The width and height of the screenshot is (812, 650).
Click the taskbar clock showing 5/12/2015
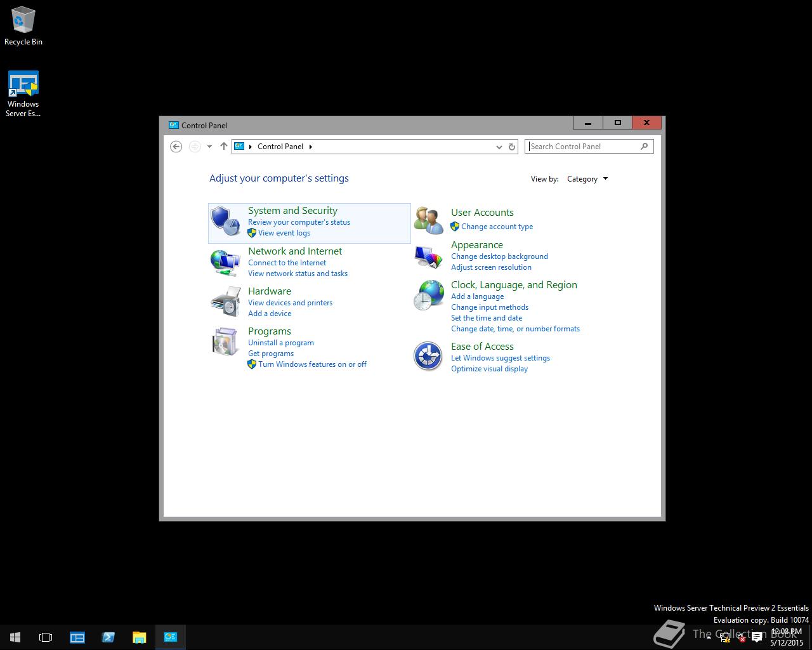point(787,637)
